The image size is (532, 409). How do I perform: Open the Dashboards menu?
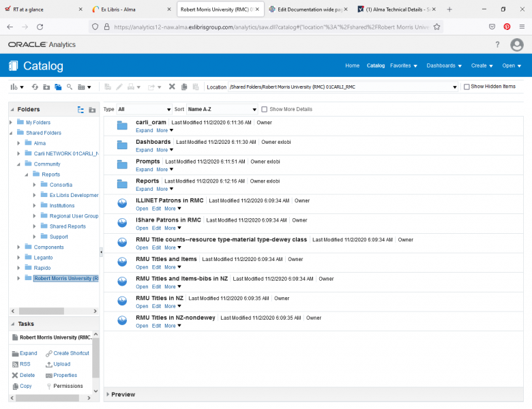444,66
